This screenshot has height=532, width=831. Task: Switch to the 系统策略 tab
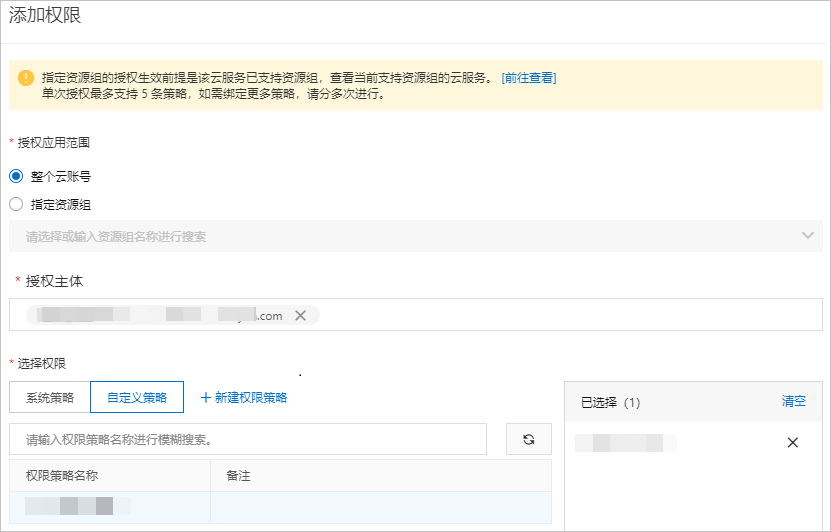pos(50,398)
